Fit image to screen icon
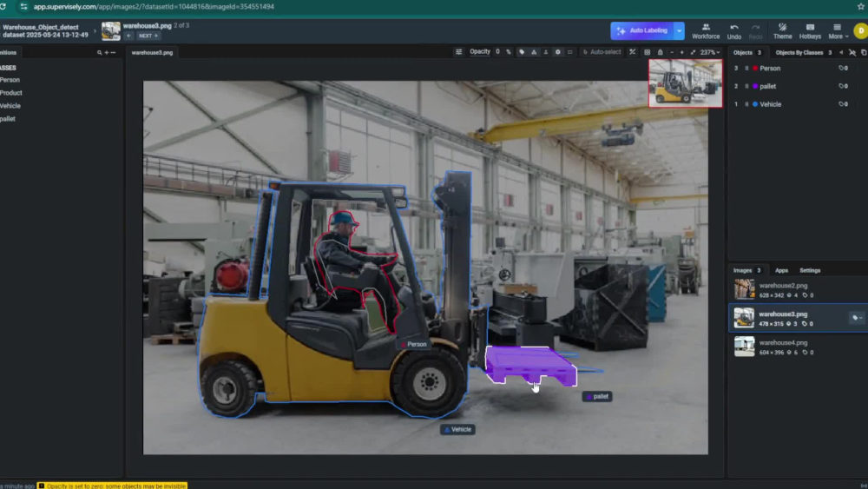The width and height of the screenshot is (868, 489). [x=693, y=52]
